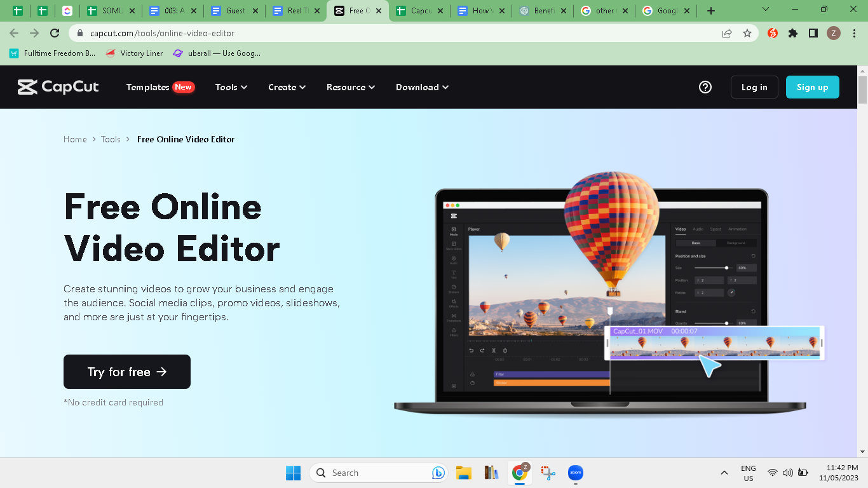Click the Sign up button
The width and height of the screenshot is (868, 488).
pos(812,87)
